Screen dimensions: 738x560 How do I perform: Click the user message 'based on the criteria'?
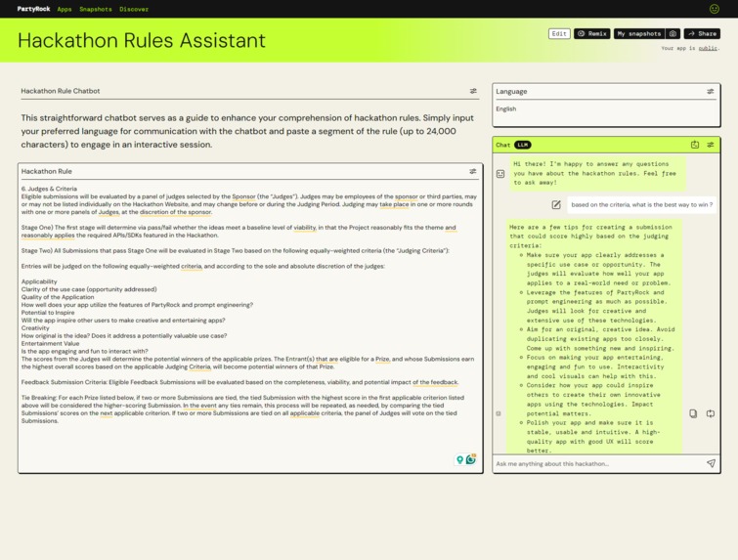(642, 204)
